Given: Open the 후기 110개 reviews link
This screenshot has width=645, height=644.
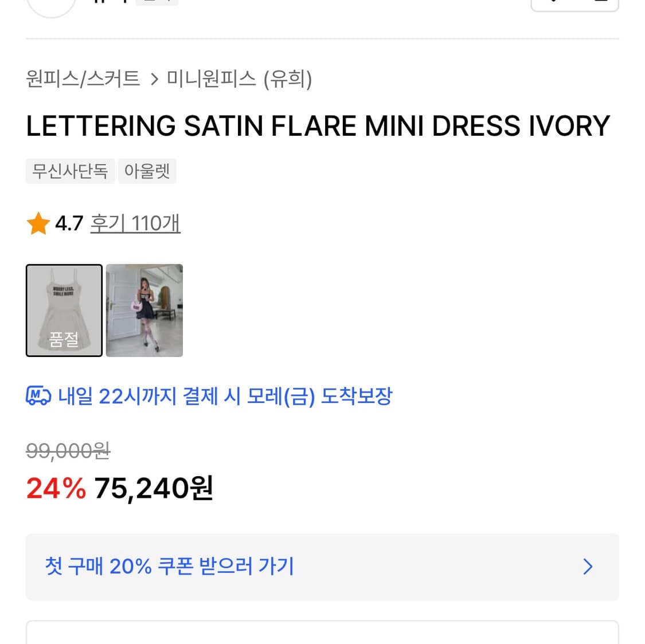Looking at the screenshot, I should 135,223.
